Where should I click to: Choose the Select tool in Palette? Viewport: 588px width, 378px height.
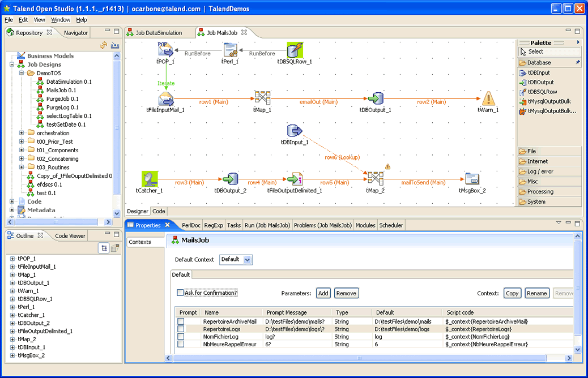coord(549,51)
